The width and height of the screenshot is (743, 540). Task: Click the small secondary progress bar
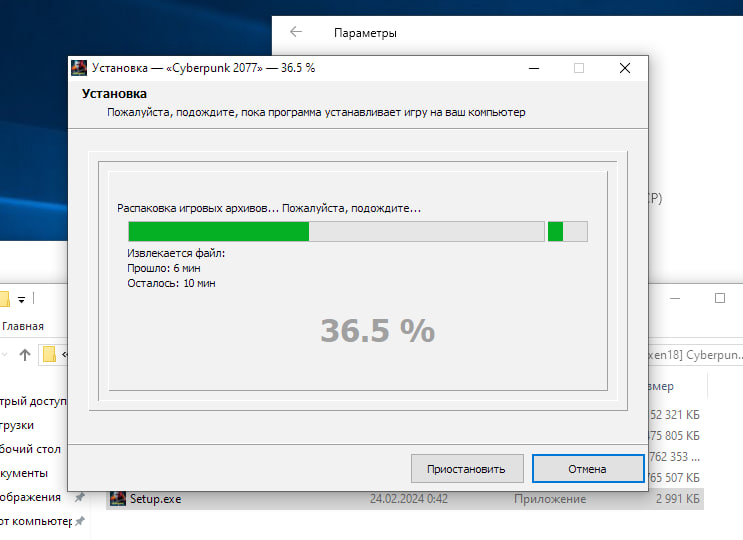point(568,232)
